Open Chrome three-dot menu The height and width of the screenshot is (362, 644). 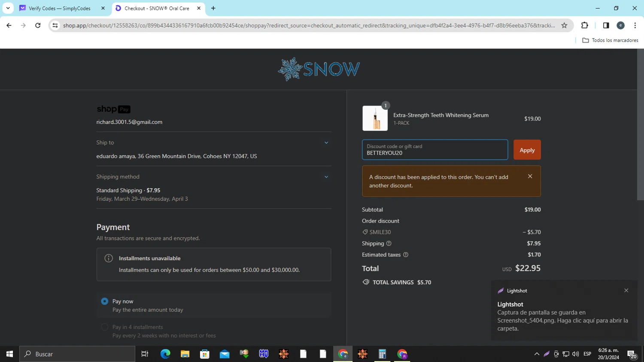[635, 25]
